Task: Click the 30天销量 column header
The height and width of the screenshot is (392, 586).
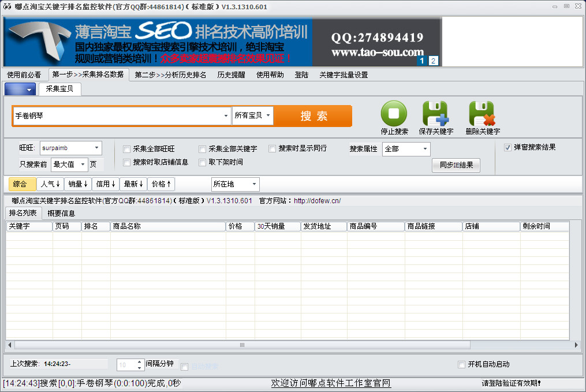Action: tap(278, 226)
